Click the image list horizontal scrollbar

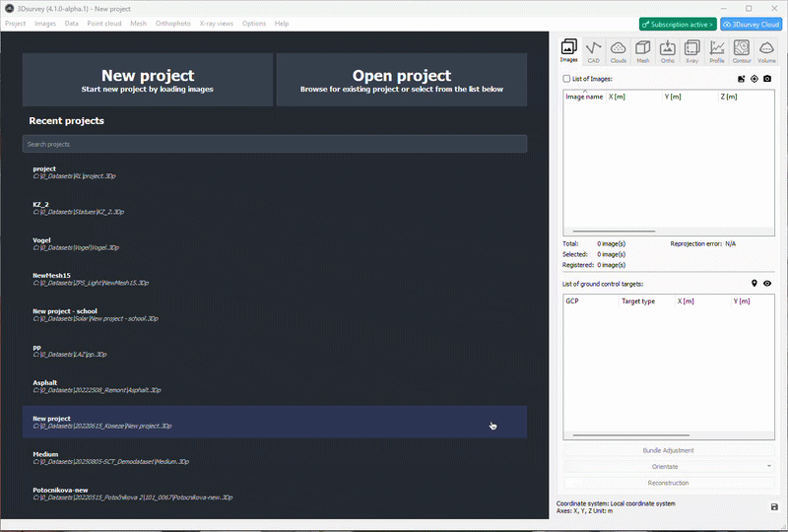[611, 232]
